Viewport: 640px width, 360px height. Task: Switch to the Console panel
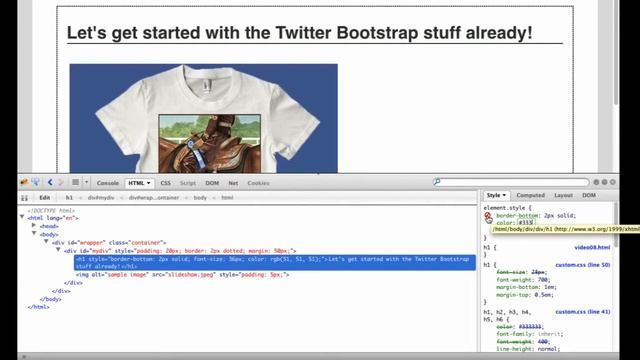[x=108, y=183]
